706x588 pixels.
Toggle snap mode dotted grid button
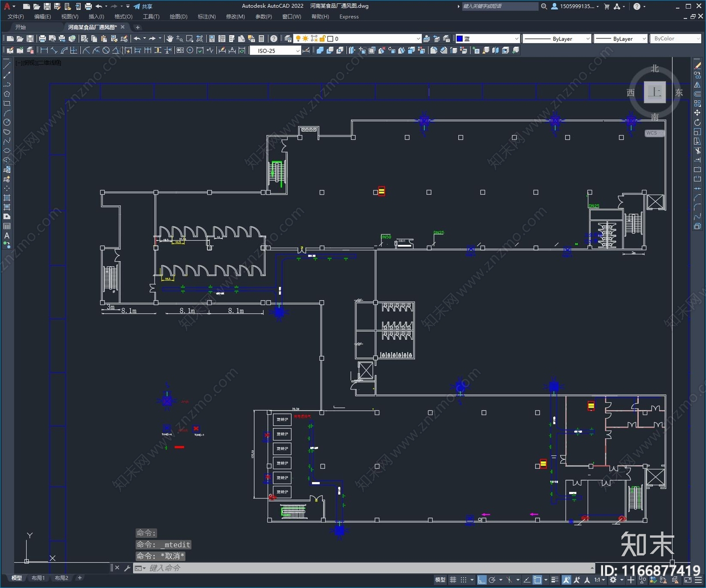tap(464, 580)
